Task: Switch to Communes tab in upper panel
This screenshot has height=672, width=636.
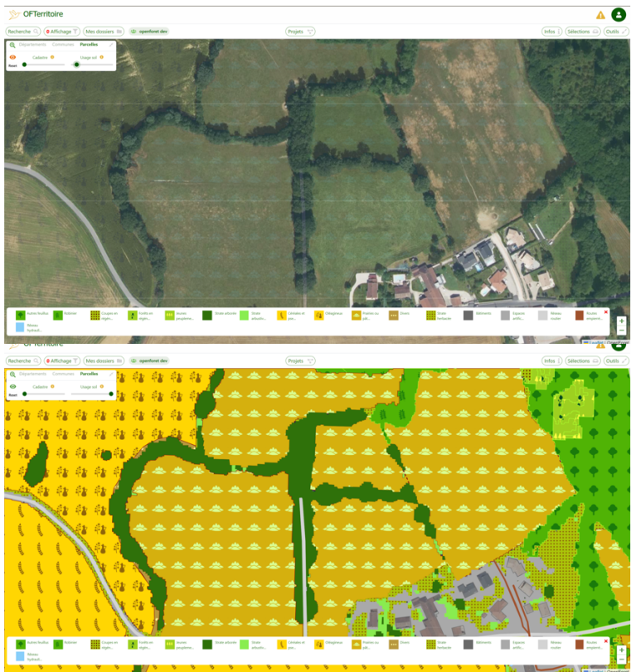Action: 63,44
